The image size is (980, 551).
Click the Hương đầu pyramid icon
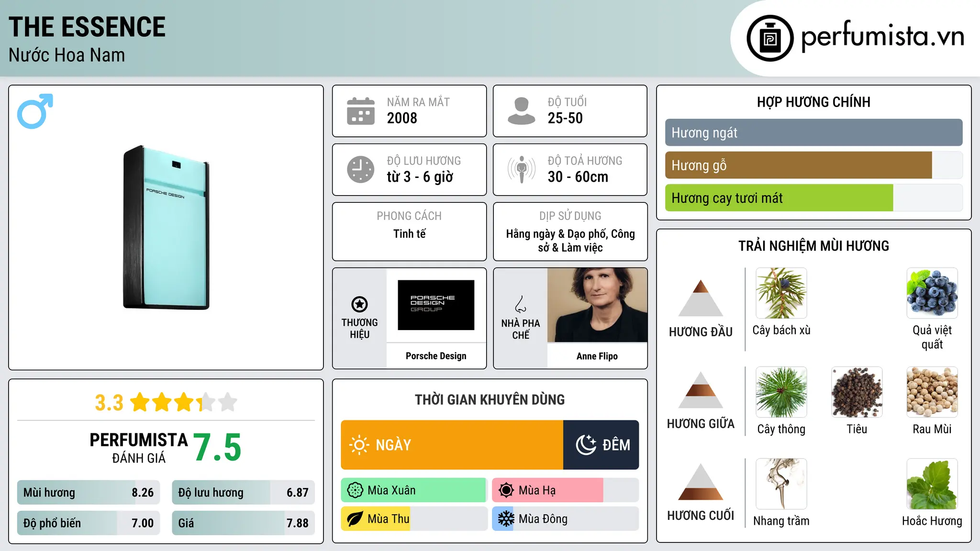click(701, 298)
